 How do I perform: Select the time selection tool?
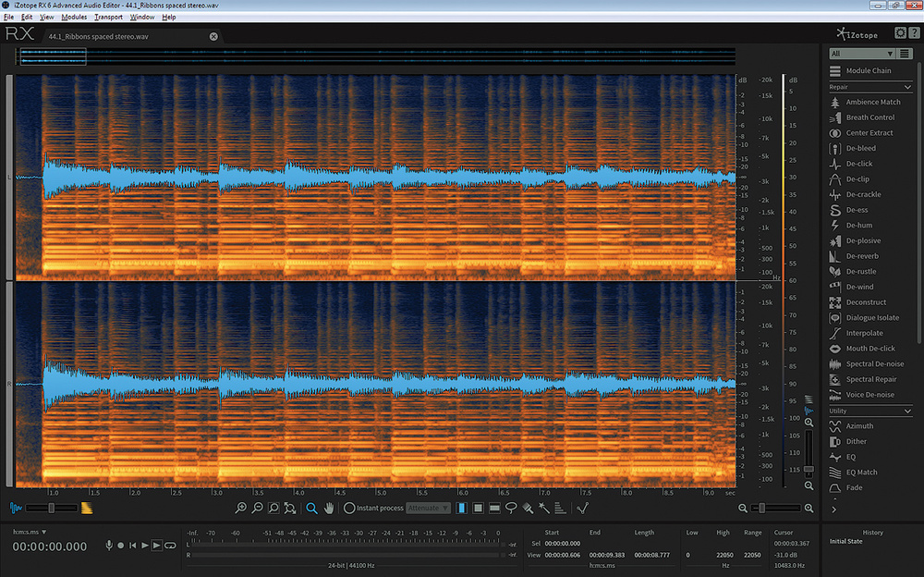pyautogui.click(x=461, y=508)
